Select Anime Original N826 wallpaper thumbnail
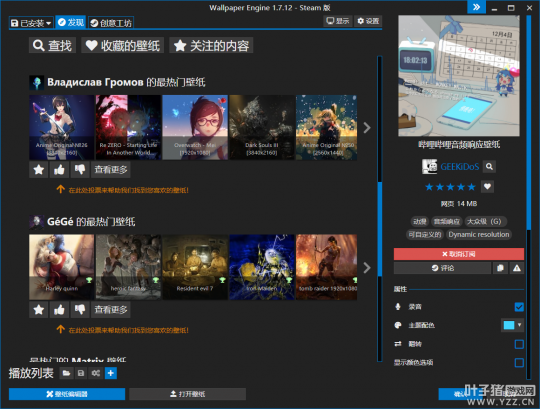 pyautogui.click(x=62, y=127)
